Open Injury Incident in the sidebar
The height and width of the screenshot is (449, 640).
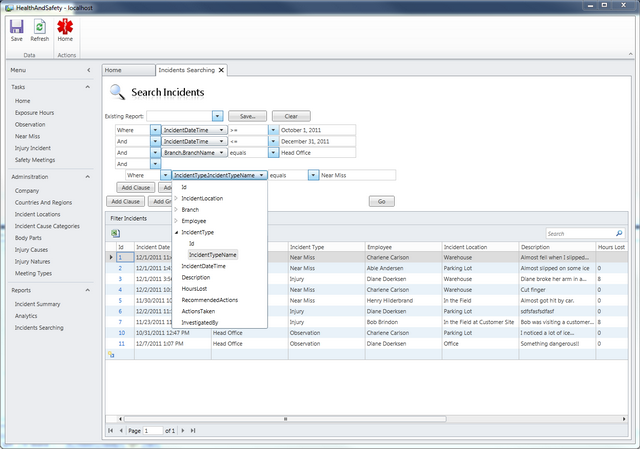33,148
